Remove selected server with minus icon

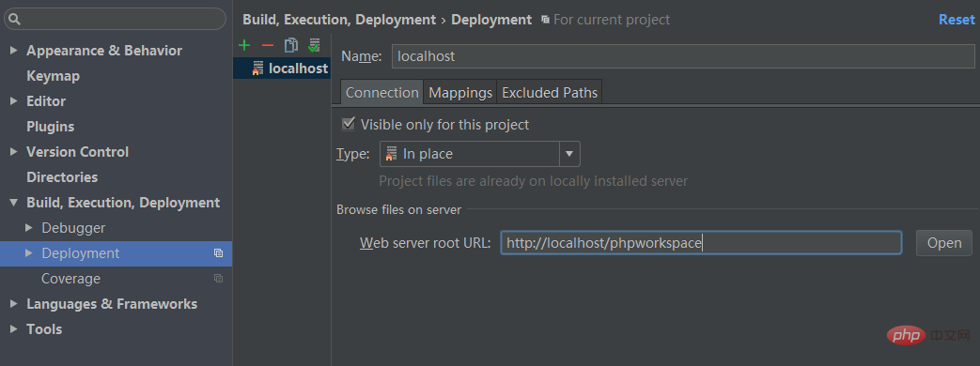tap(268, 45)
